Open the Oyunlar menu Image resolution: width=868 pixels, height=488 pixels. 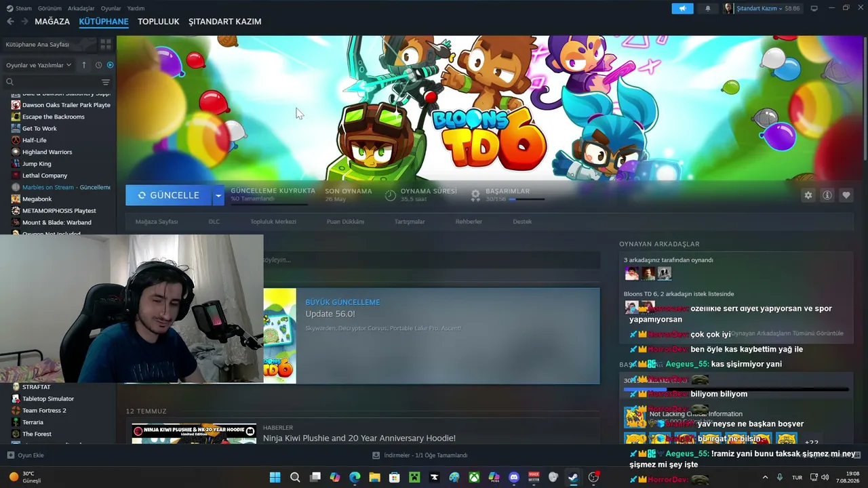(111, 8)
